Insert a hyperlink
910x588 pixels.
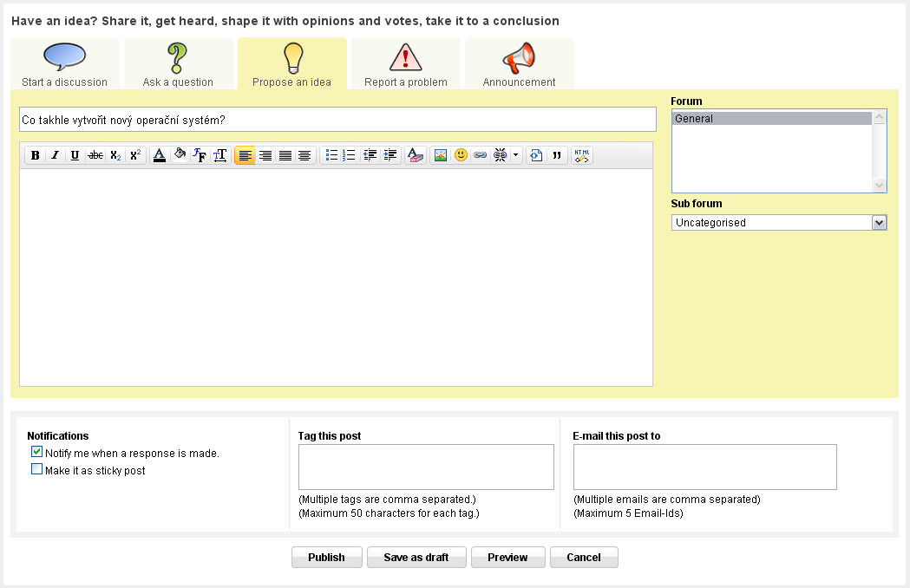tap(480, 155)
